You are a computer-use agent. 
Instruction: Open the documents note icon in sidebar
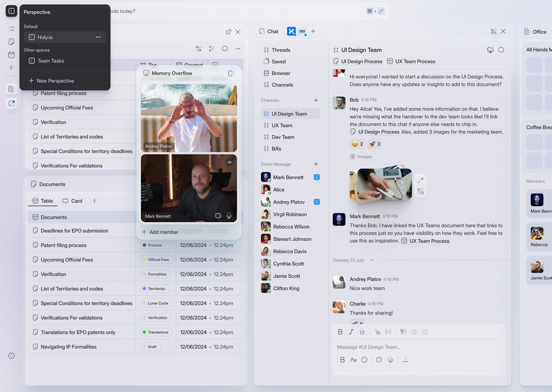(11, 42)
